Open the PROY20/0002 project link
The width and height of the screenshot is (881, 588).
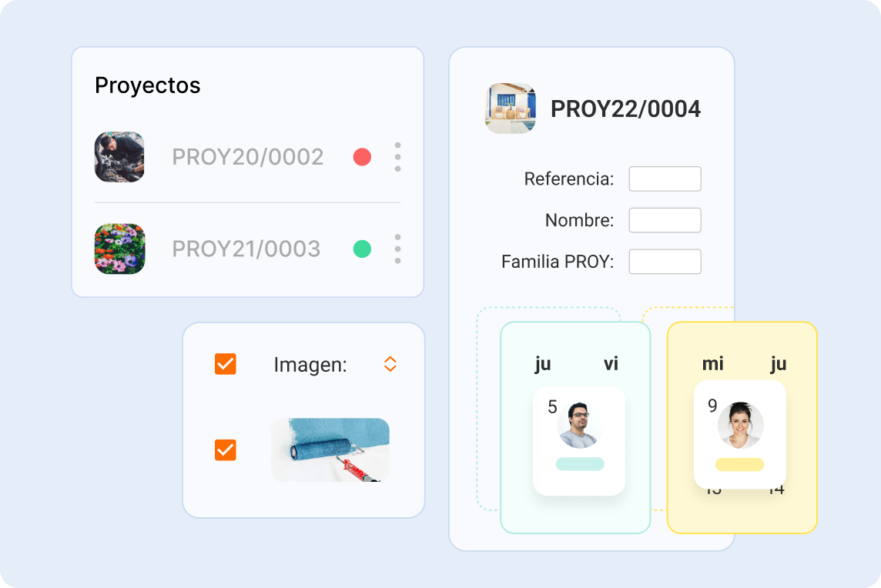click(x=247, y=157)
